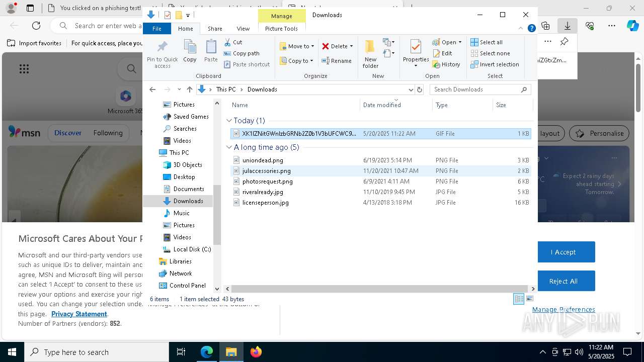Click Reject All on MSN consent

click(x=563, y=281)
